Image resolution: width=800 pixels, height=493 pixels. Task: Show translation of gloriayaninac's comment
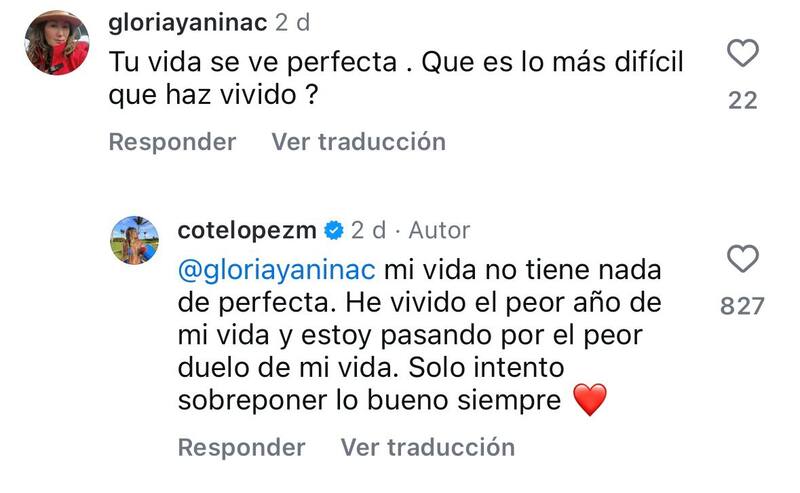[x=358, y=142]
